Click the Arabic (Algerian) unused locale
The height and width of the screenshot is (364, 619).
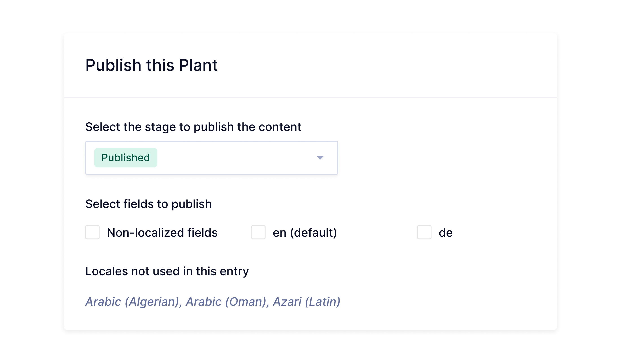pyautogui.click(x=133, y=302)
